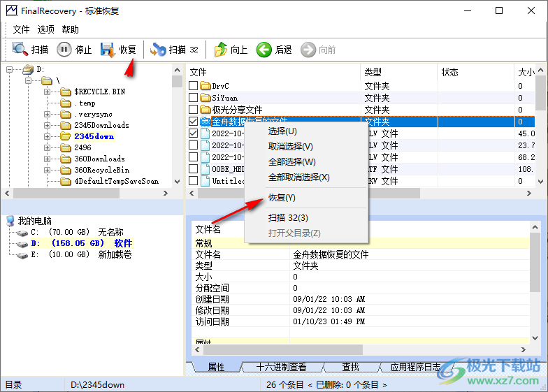Choose 扫描 32(3) in the context menu
548x392 pixels.
coord(306,218)
